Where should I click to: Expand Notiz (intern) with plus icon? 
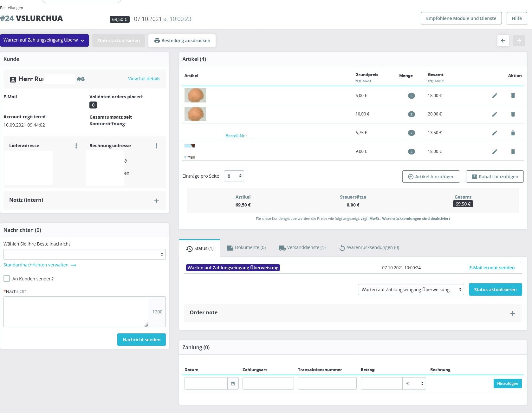156,201
